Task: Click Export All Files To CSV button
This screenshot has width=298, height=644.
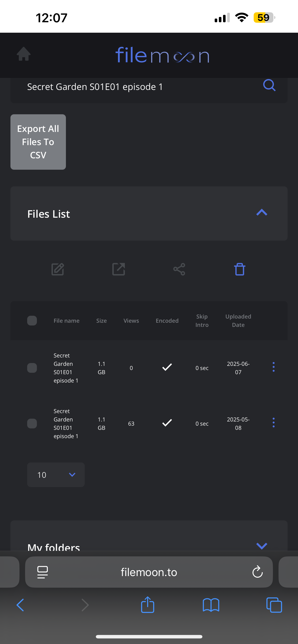Action: coord(38,142)
